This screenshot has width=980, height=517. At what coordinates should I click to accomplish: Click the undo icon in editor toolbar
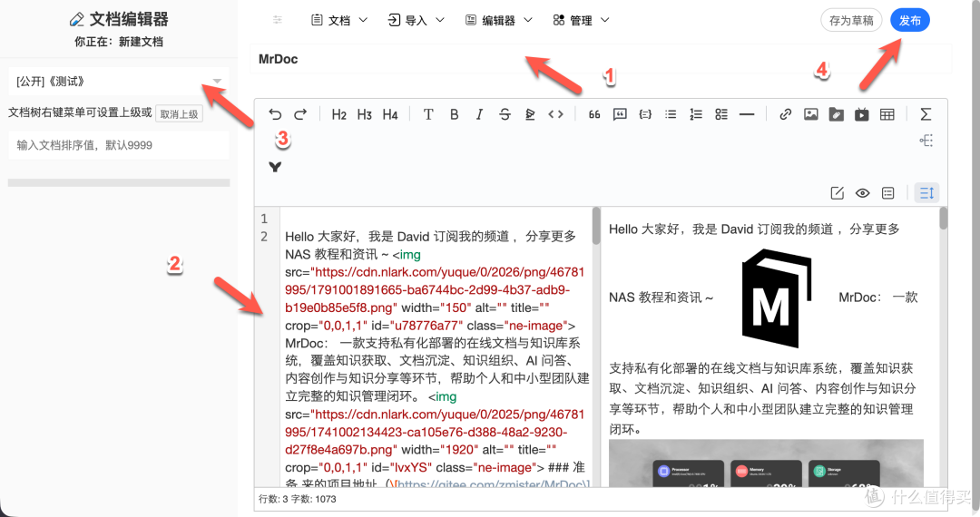tap(275, 114)
